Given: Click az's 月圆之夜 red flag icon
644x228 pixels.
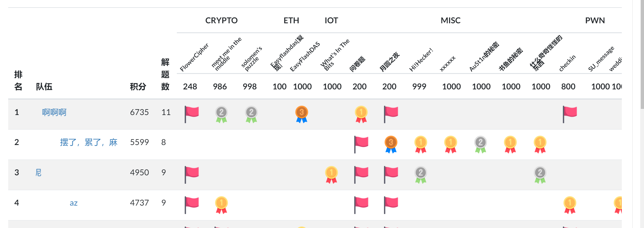Looking at the screenshot, I should (x=391, y=205).
